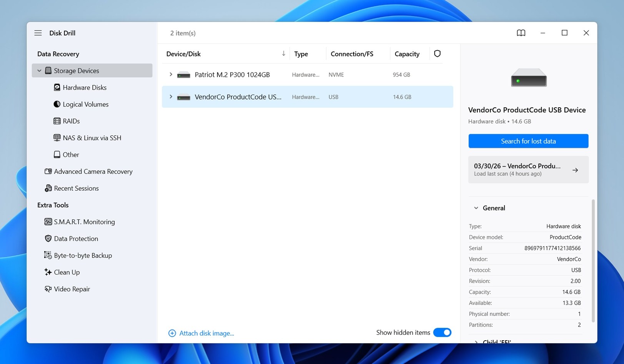624x364 pixels.
Task: Open S.M.A.R.T. Monitoring
Action: point(84,222)
